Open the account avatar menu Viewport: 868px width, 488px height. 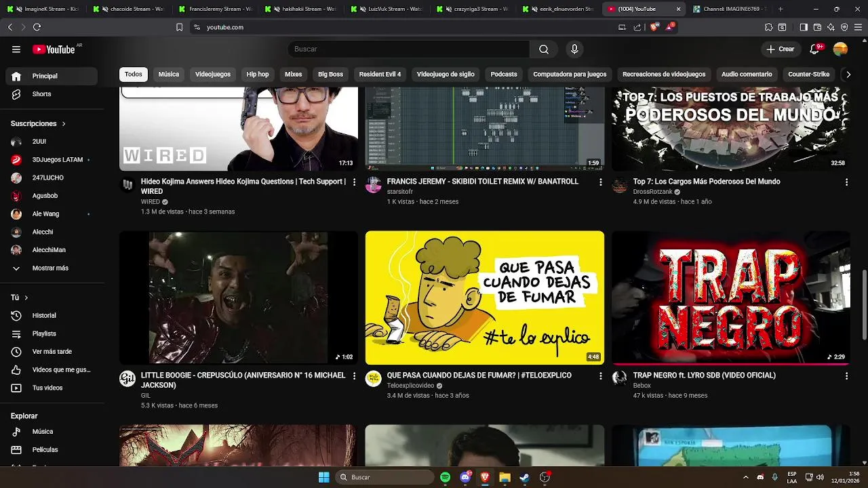[x=840, y=49]
